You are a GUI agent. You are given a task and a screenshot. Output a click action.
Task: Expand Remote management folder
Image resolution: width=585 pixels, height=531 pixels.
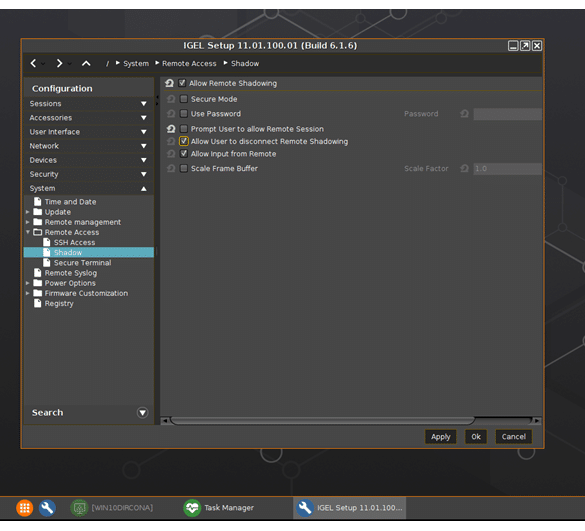click(x=28, y=222)
